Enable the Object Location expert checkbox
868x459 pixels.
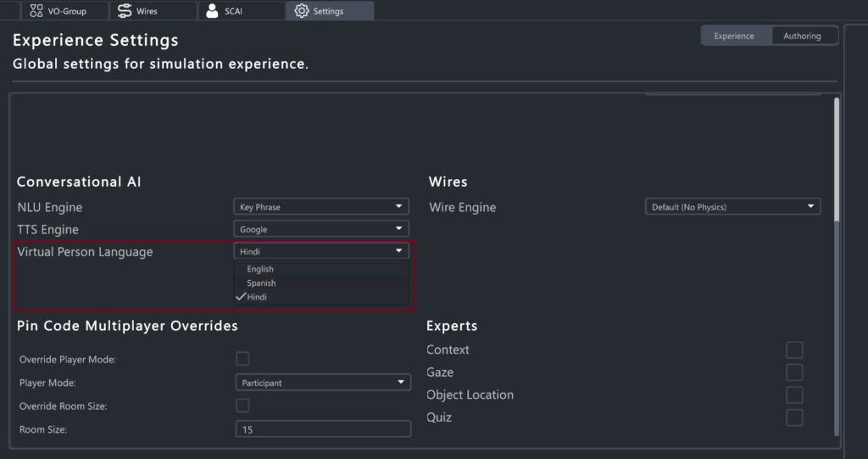[794, 395]
